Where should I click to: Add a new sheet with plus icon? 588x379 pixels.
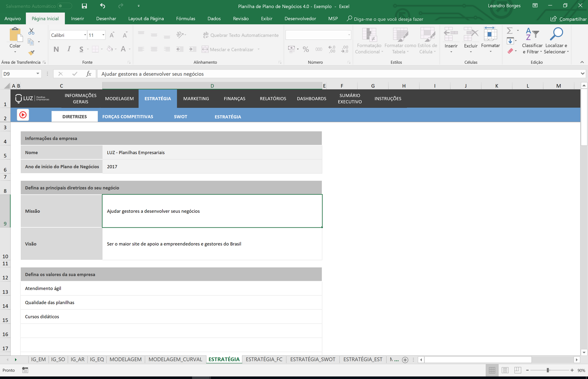405,360
